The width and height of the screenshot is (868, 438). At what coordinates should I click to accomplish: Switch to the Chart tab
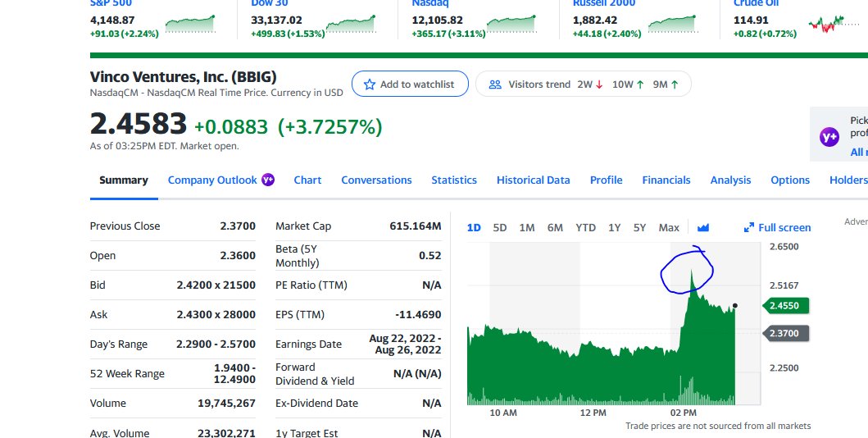(x=307, y=180)
